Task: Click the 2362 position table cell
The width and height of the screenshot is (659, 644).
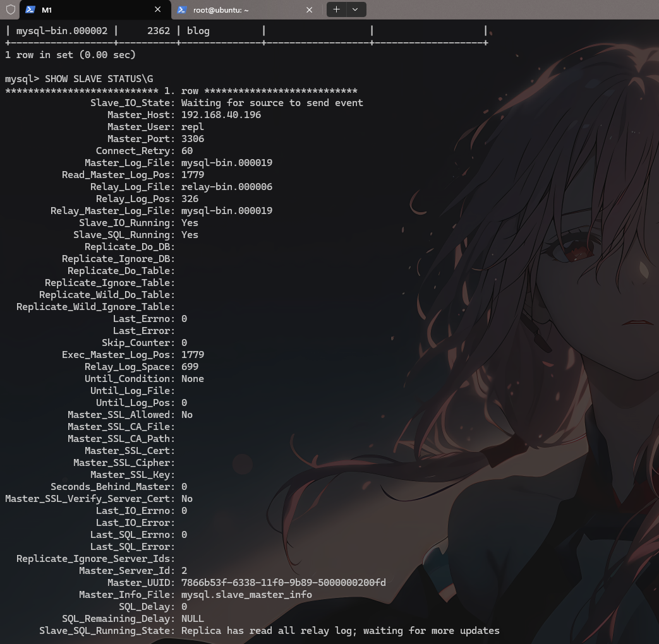Action: (159, 31)
